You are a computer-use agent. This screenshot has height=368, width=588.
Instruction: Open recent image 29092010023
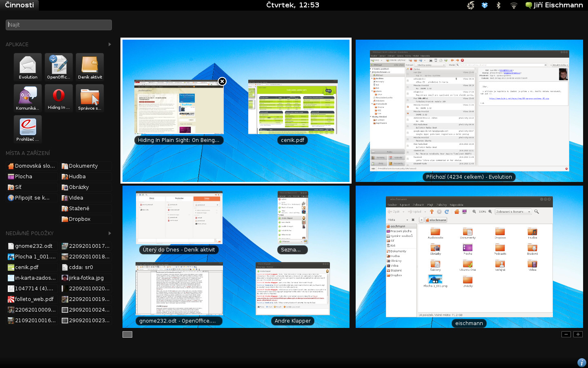[86, 321]
